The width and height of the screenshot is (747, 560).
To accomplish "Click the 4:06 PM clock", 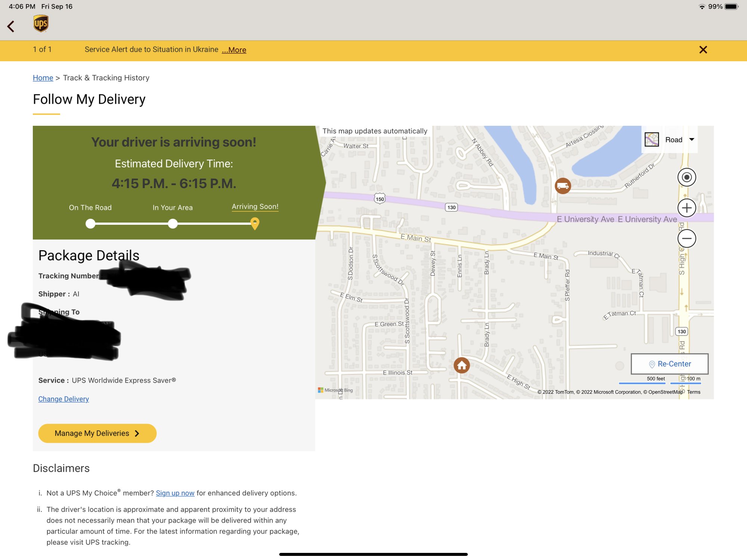I will (x=22, y=6).
